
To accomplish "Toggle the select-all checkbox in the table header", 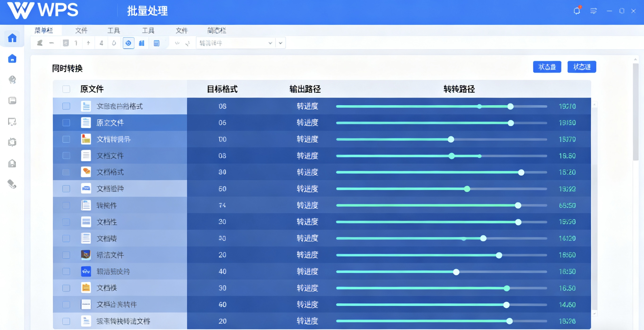I will pos(66,89).
